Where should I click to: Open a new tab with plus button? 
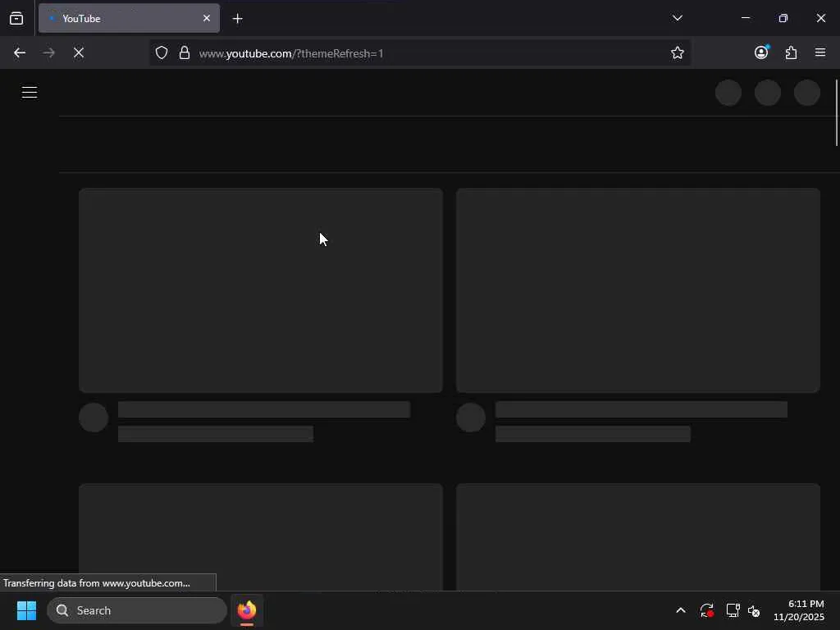click(x=237, y=19)
